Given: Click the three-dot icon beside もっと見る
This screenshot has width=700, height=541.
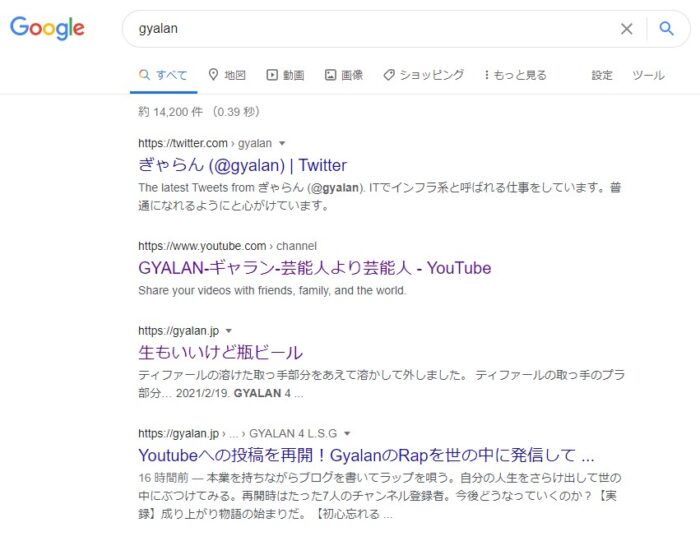Looking at the screenshot, I should tap(487, 75).
